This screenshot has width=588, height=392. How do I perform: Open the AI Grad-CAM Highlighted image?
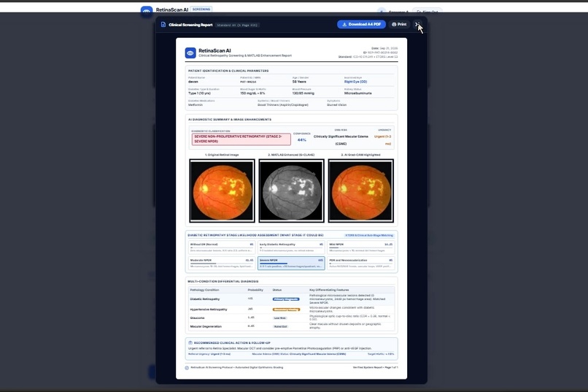click(360, 191)
